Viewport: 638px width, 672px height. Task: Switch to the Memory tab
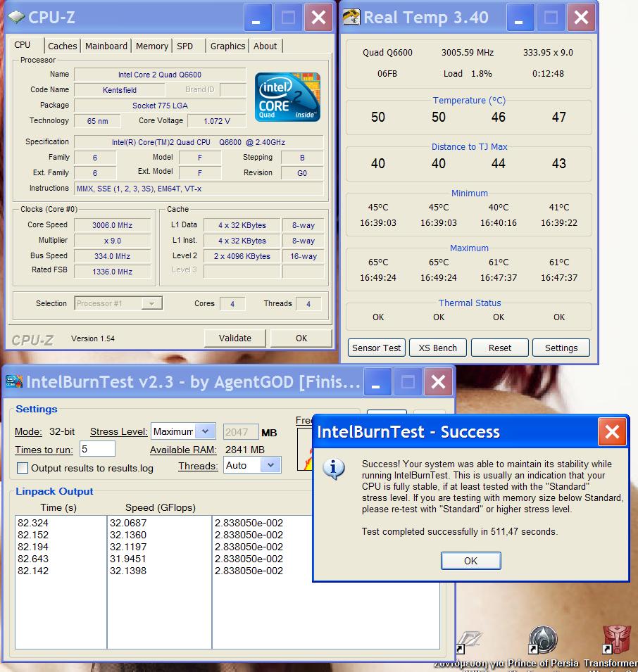click(x=152, y=46)
